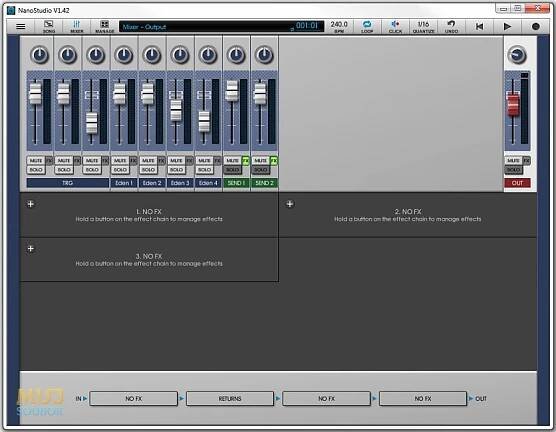
Task: Click the NO FX chain button right of RETURNS
Action: pyautogui.click(x=327, y=399)
